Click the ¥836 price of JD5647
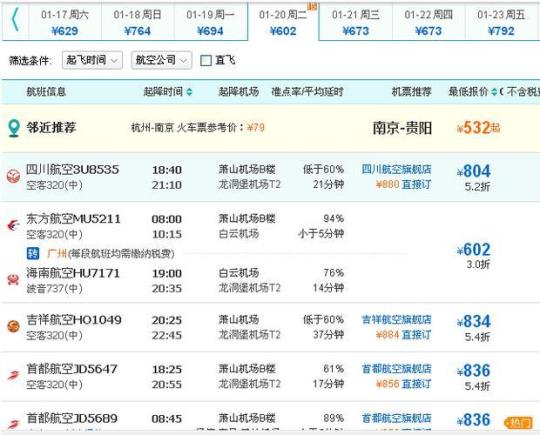This screenshot has width=540, height=435. pyautogui.click(x=474, y=370)
